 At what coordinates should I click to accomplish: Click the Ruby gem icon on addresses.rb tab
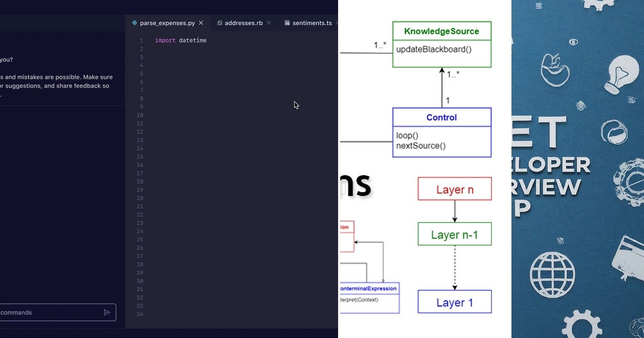click(219, 23)
